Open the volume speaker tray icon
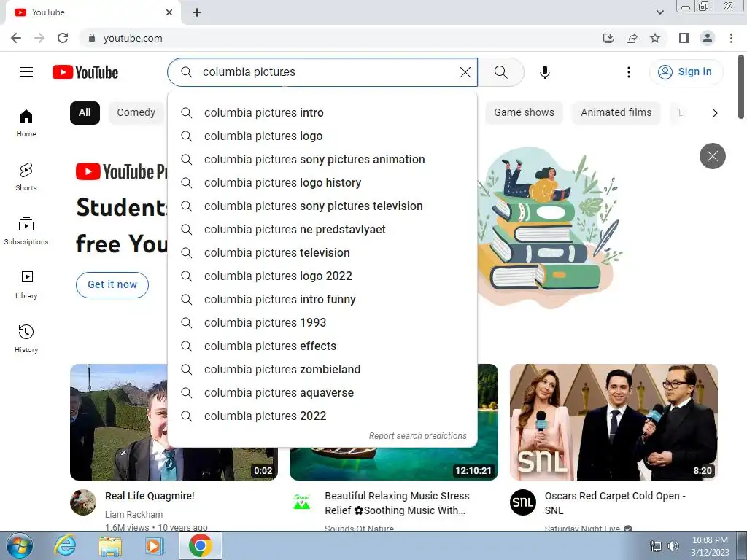Screen dimensions: 747x560 point(673,546)
